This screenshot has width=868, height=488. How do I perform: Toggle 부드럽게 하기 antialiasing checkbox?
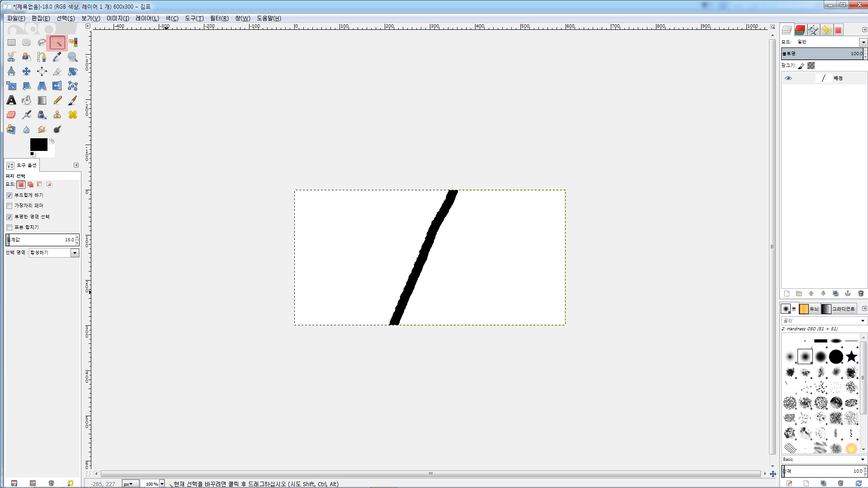coord(9,195)
